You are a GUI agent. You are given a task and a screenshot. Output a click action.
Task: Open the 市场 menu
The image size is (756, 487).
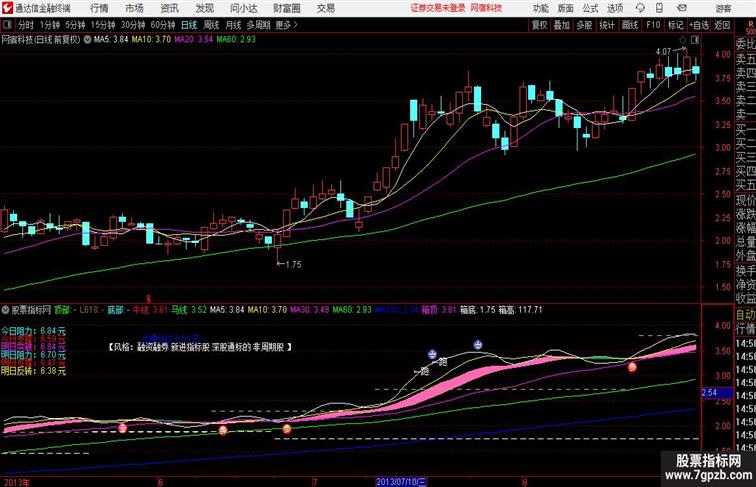[135, 8]
